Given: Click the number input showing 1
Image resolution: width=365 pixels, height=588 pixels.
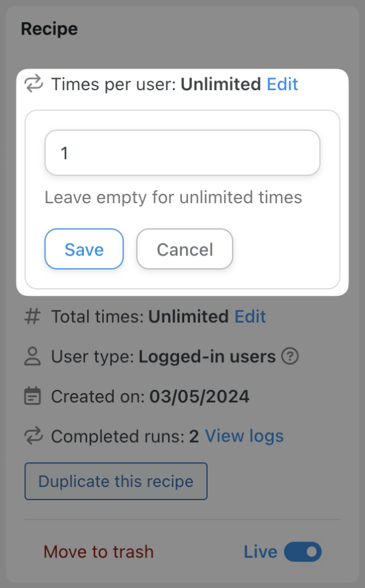Looking at the screenshot, I should 181,152.
